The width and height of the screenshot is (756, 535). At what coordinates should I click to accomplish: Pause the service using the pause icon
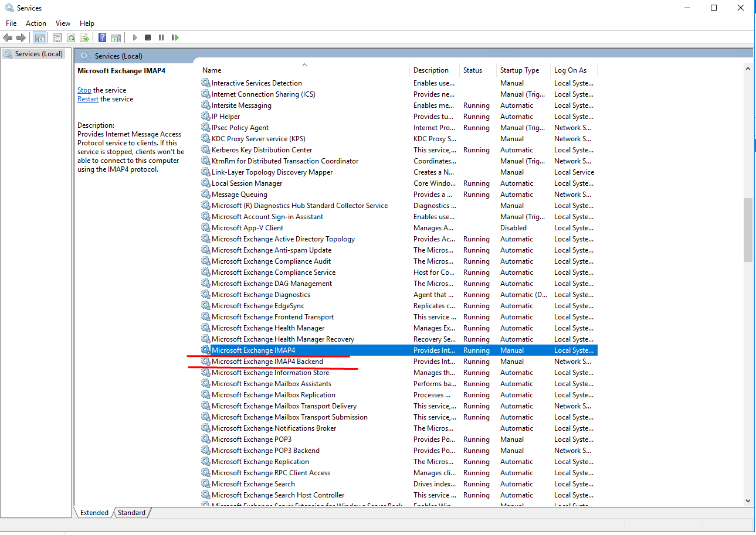click(161, 37)
